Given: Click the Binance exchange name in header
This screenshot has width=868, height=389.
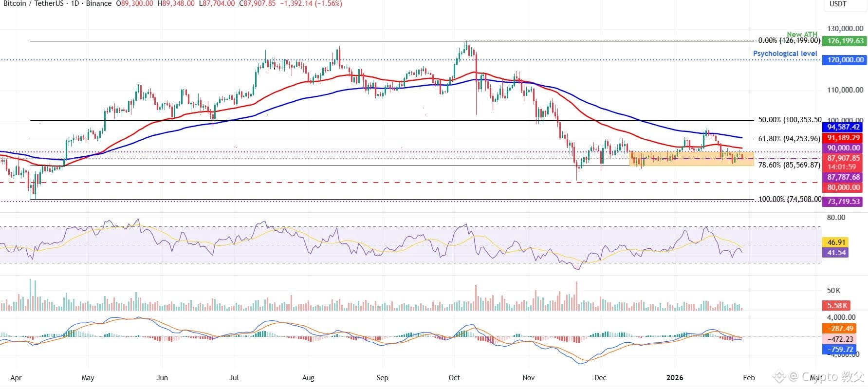Looking at the screenshot, I should pyautogui.click(x=98, y=3).
